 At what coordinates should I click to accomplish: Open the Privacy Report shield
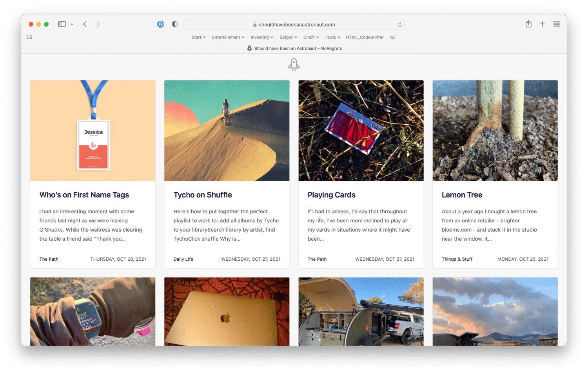click(x=175, y=24)
